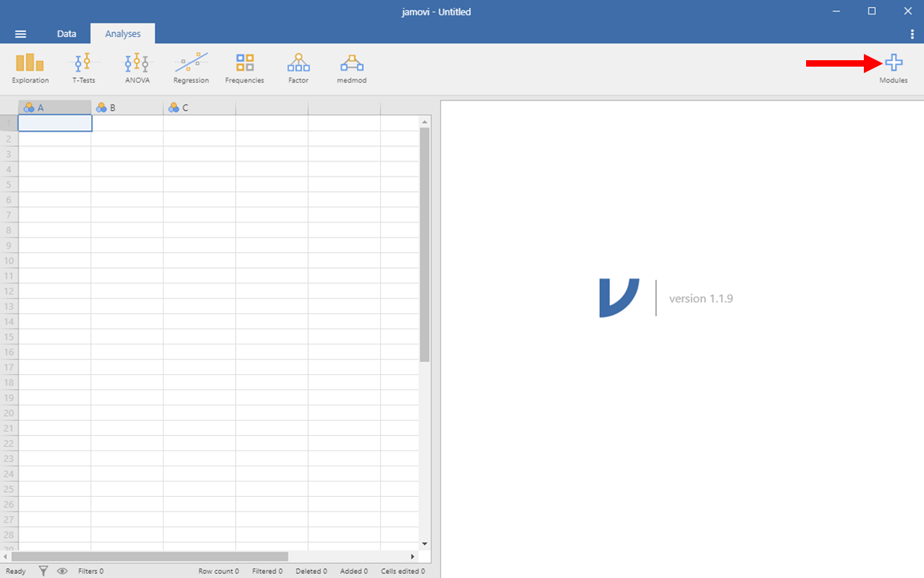Open the Frequencies analysis menu

(x=245, y=67)
